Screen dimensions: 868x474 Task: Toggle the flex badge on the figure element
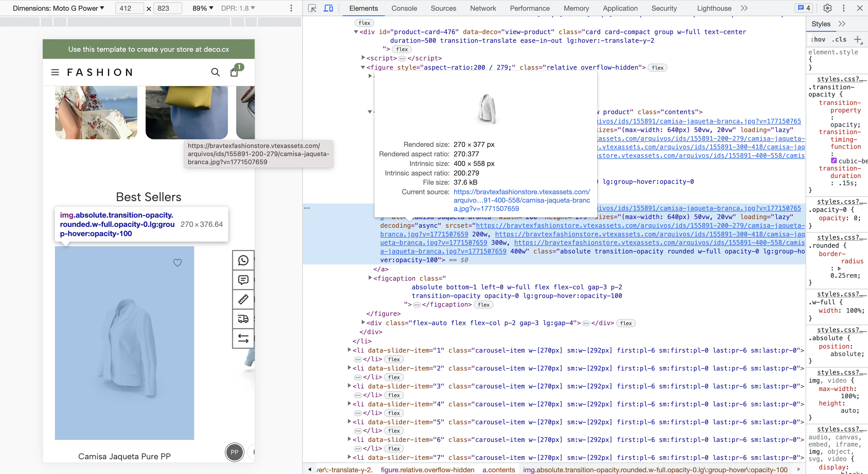657,67
